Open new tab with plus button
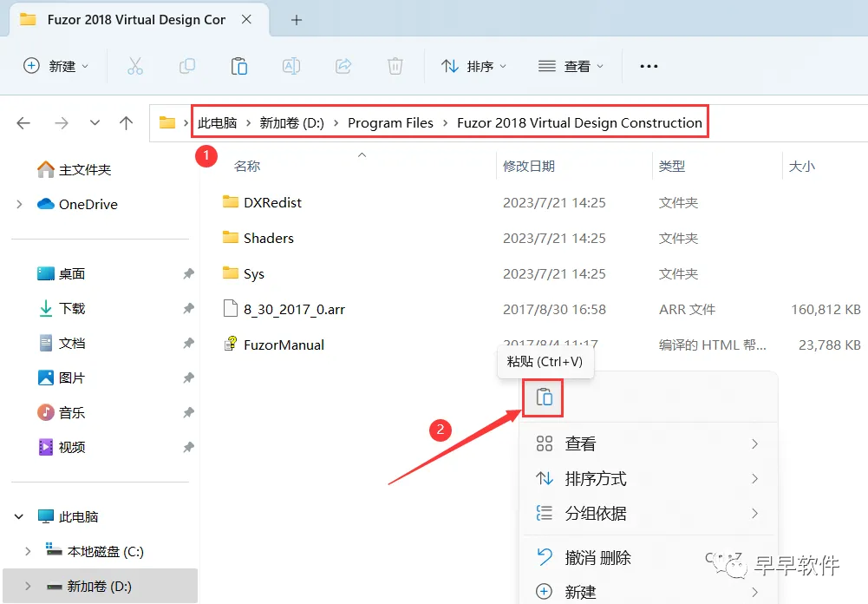Viewport: 868px width, 604px height. click(297, 20)
